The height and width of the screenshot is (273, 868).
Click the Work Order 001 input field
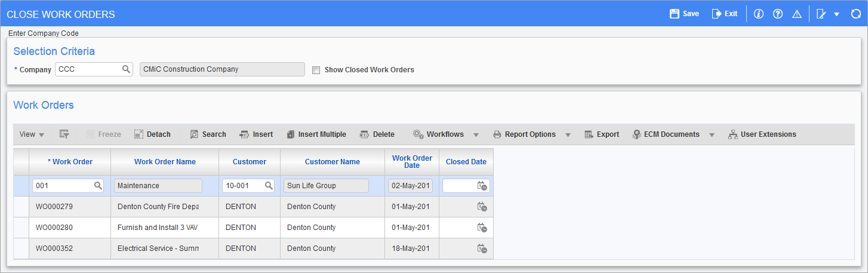point(63,186)
